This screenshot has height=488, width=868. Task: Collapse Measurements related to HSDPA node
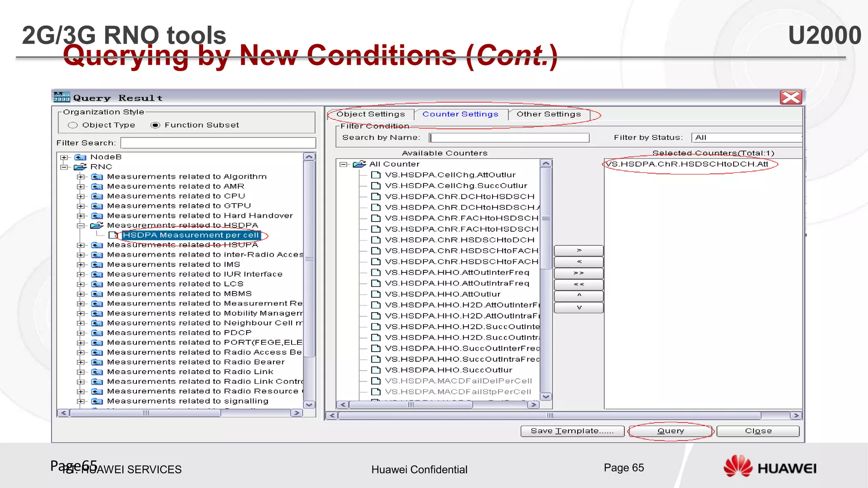coord(81,226)
